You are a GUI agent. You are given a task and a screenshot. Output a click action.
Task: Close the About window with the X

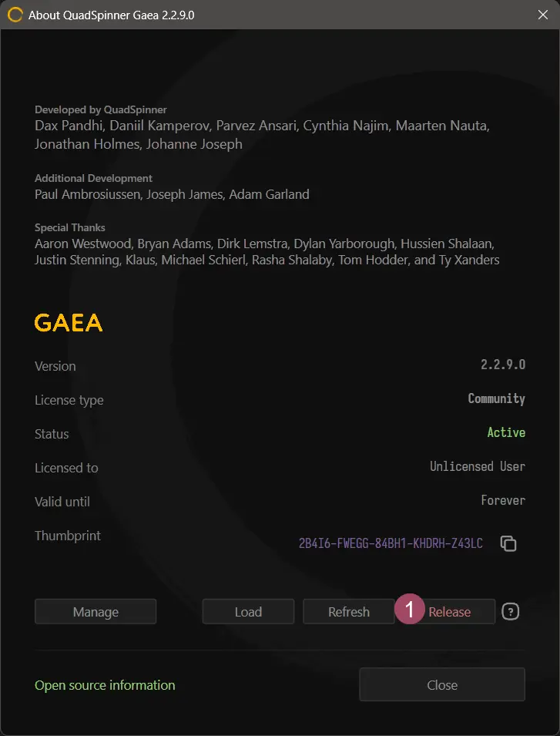tap(542, 15)
